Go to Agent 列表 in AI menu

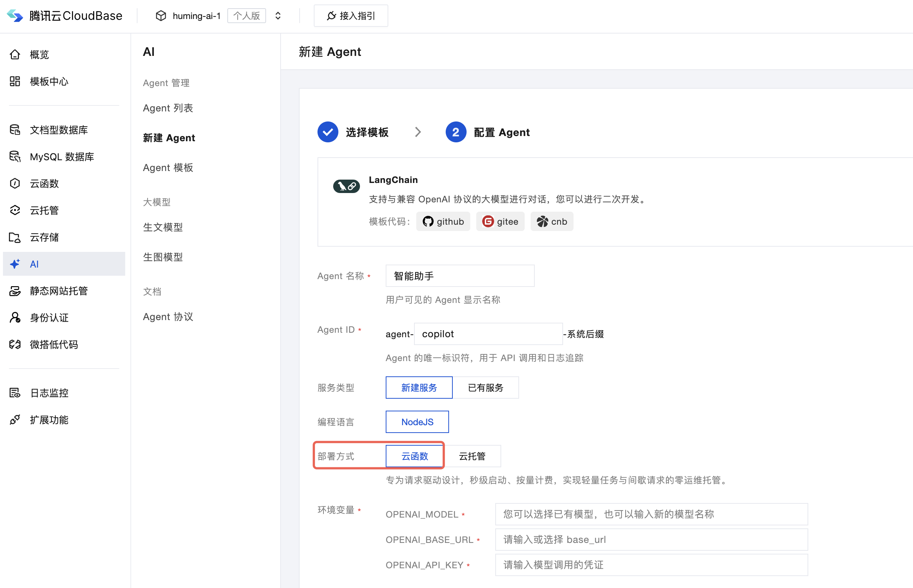click(x=168, y=108)
